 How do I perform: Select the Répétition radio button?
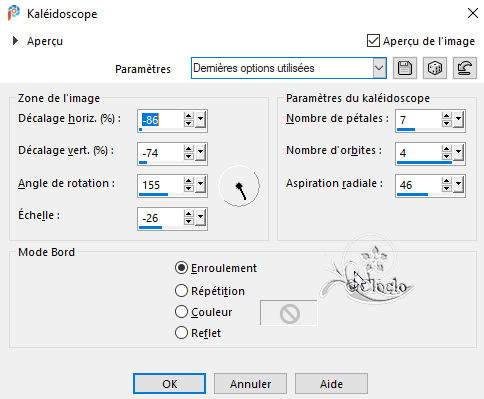click(x=181, y=291)
